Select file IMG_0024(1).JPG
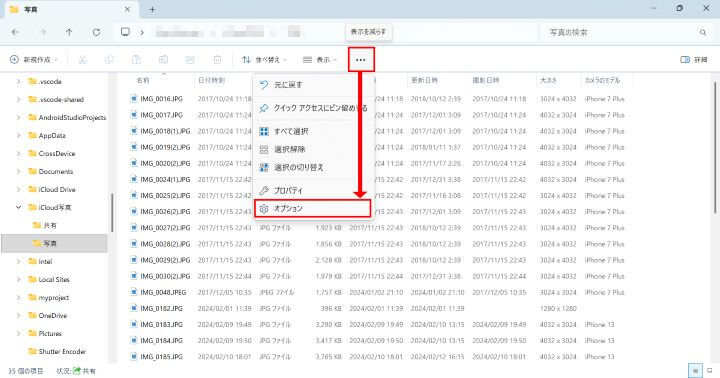Viewport: 720px width, 378px height. click(x=165, y=179)
